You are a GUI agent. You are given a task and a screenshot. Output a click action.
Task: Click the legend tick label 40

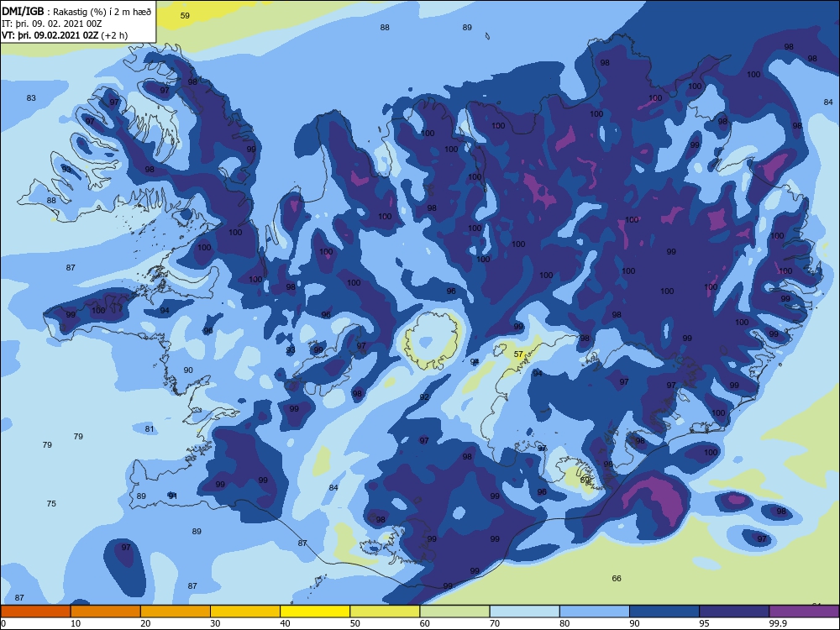[x=285, y=623]
